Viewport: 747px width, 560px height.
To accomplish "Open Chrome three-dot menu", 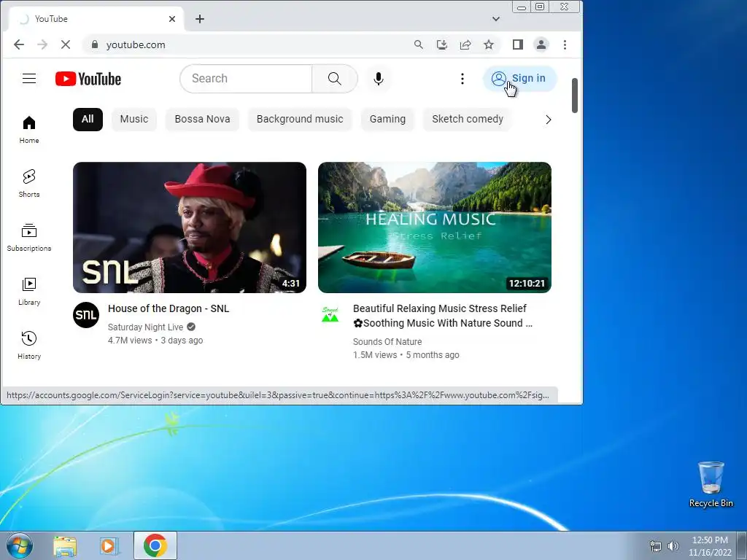I will pos(565,44).
